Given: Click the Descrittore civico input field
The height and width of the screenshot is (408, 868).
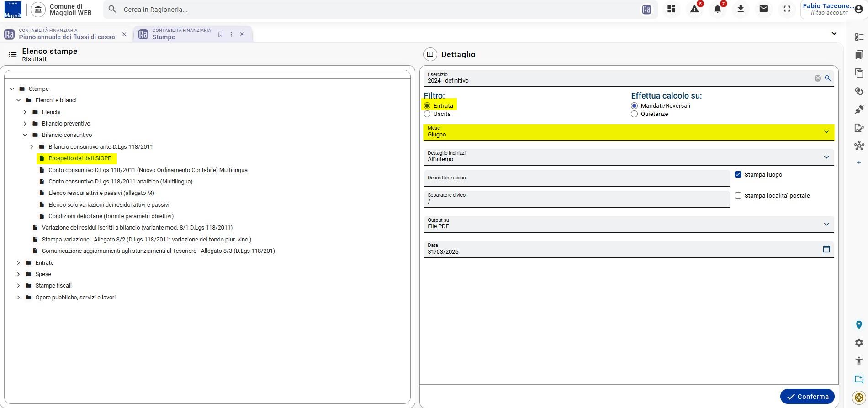Looking at the screenshot, I should pyautogui.click(x=577, y=178).
